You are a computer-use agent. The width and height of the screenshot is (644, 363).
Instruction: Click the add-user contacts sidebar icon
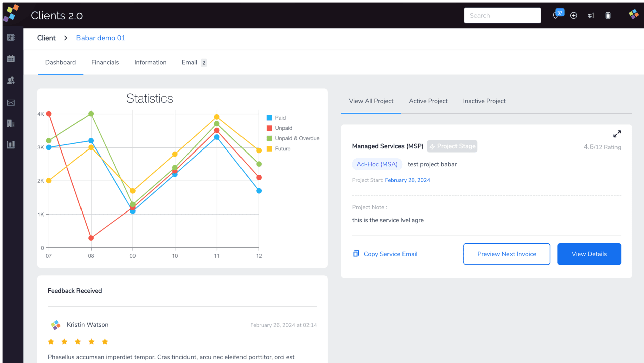click(11, 80)
